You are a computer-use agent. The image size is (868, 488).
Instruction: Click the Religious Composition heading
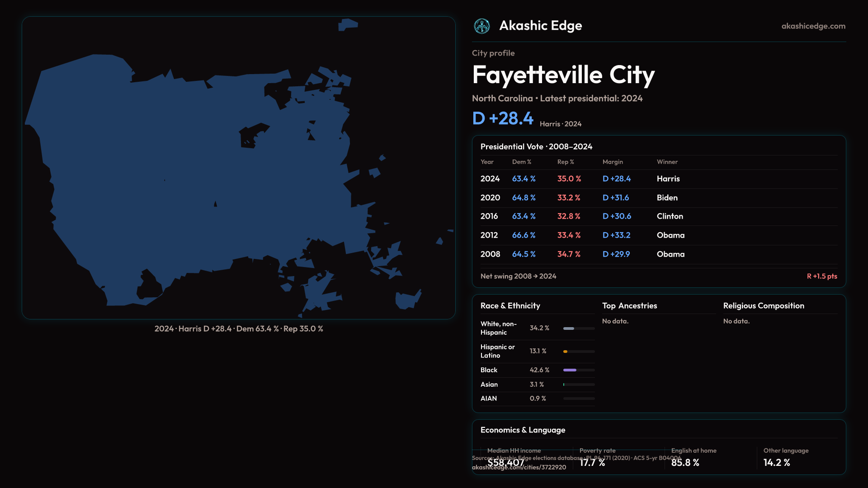763,306
